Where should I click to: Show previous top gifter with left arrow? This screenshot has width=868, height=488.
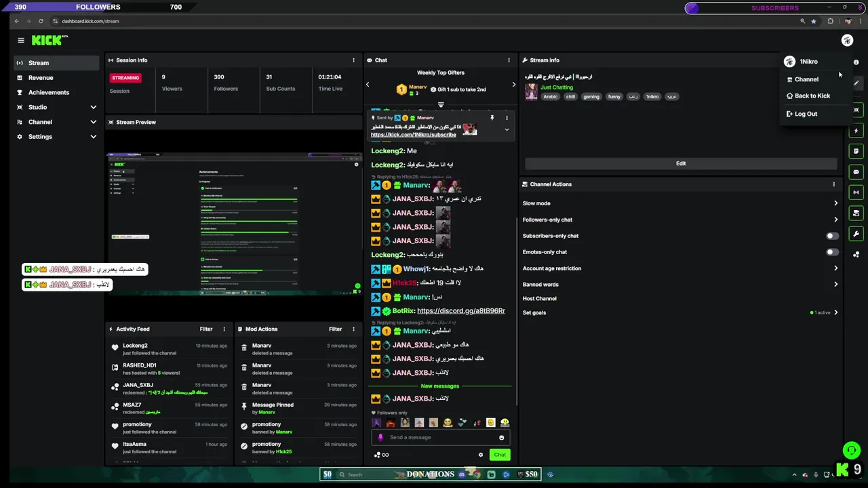pyautogui.click(x=368, y=85)
